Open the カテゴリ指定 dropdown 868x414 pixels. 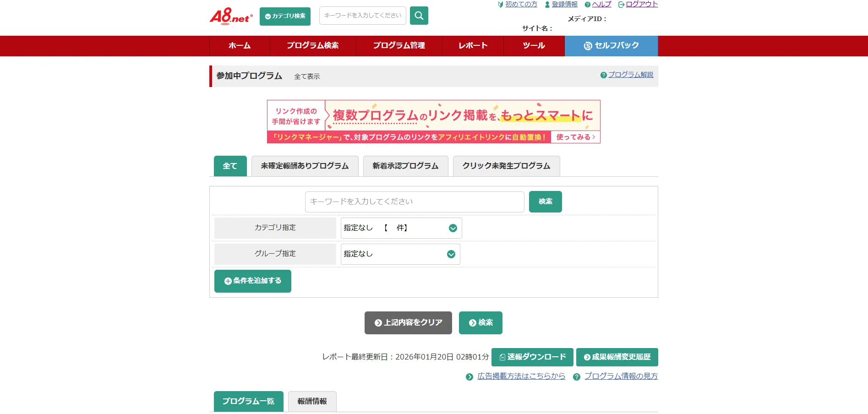tap(401, 228)
